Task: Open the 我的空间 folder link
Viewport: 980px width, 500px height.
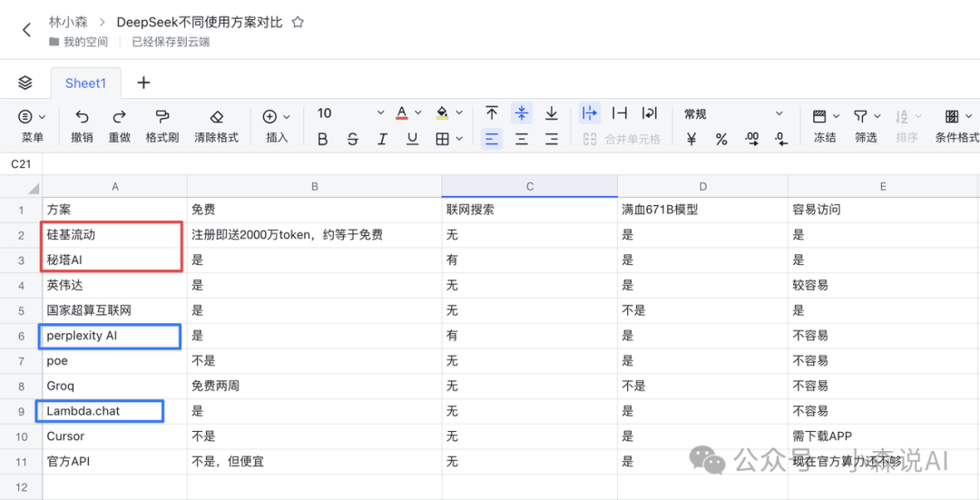Action: tap(78, 42)
